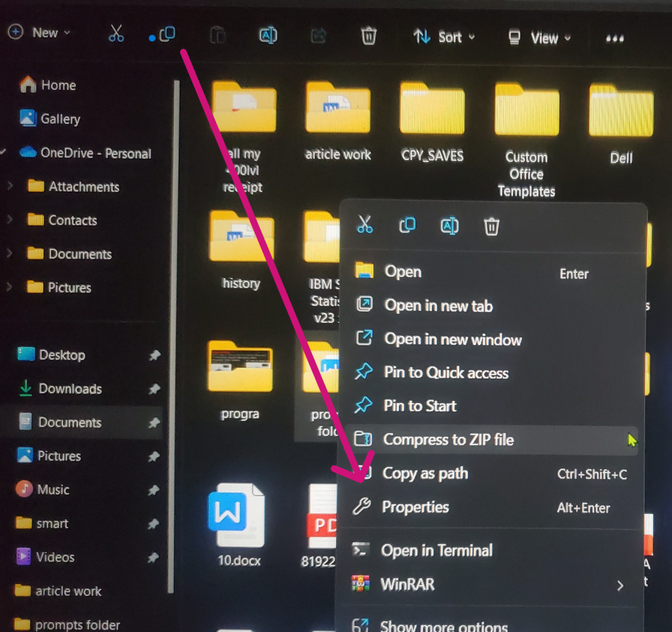
Task: Click the Share icon on the toolbar
Action: 318,37
